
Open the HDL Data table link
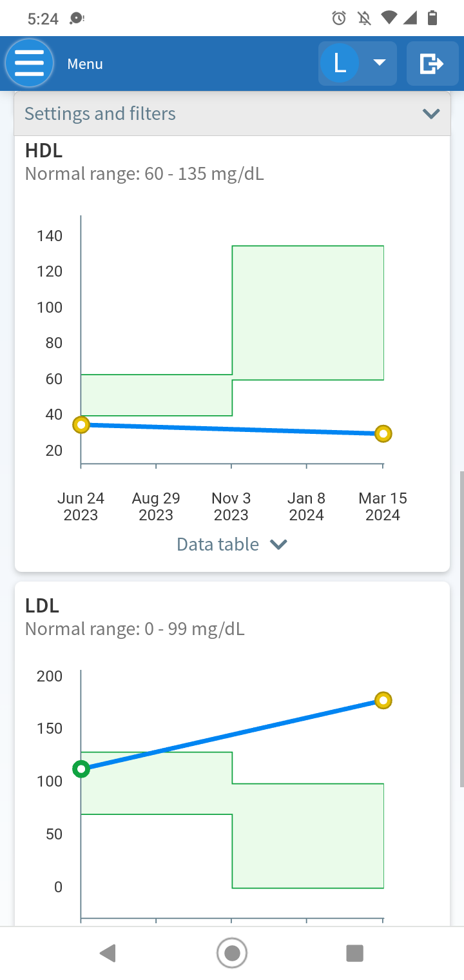pyautogui.click(x=218, y=544)
